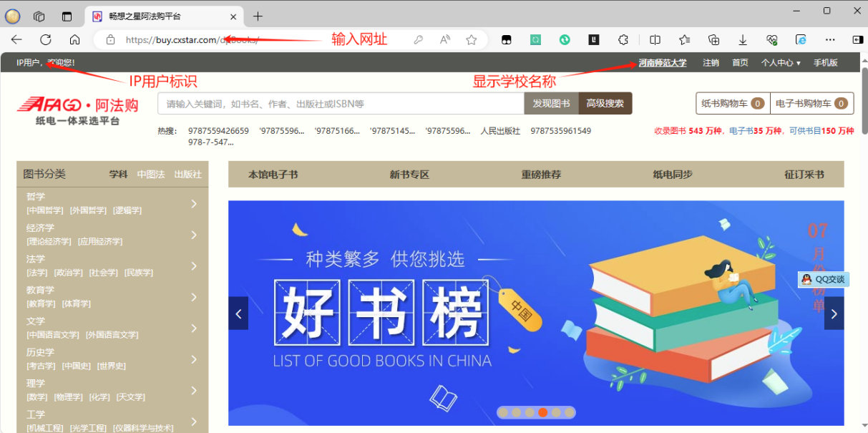The width and height of the screenshot is (868, 433).
Task: Expand the 法学 category chevron
Action: (194, 266)
